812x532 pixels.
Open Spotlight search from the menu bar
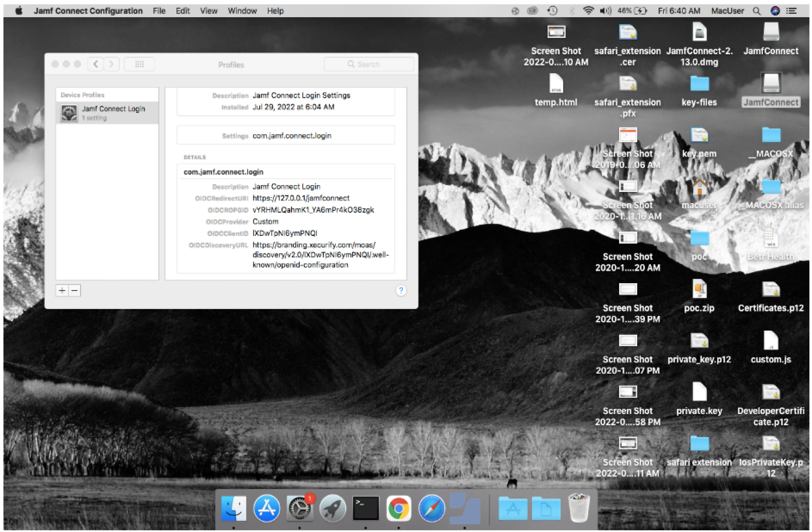click(x=757, y=11)
